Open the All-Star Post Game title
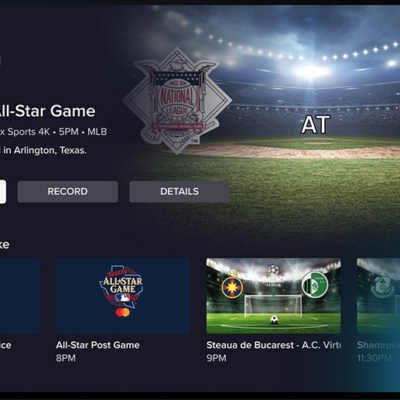The image size is (400, 400). (x=98, y=345)
